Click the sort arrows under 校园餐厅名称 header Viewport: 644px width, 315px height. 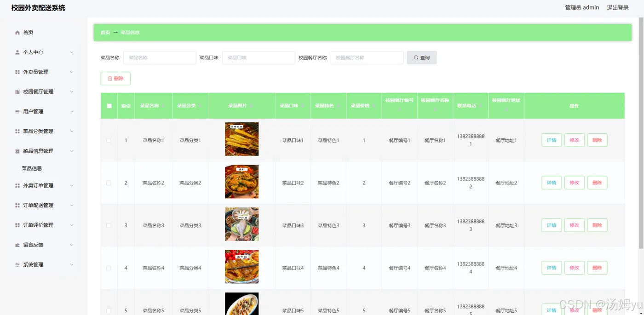coord(435,110)
